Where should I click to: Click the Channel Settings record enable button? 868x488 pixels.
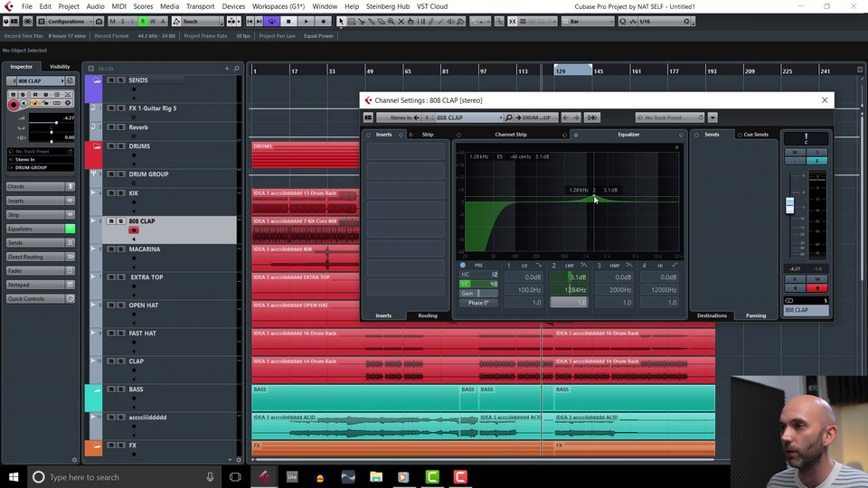817,287
